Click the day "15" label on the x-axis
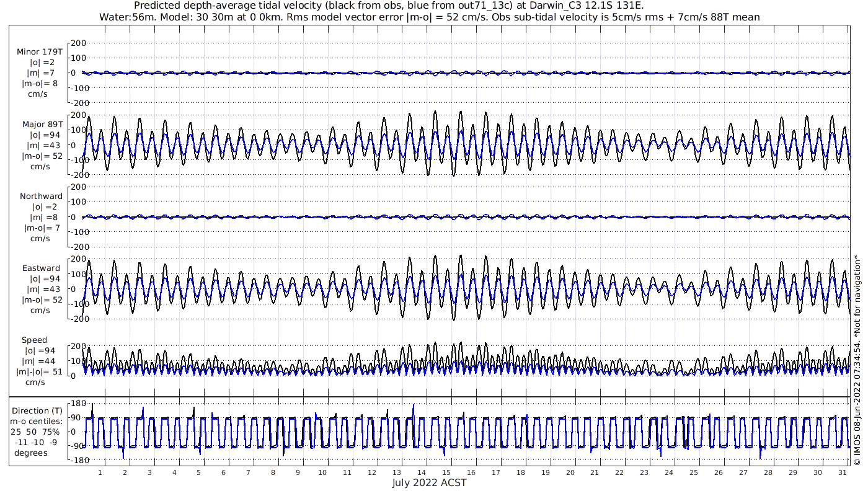Image resolution: width=868 pixels, height=496 pixels. [446, 472]
